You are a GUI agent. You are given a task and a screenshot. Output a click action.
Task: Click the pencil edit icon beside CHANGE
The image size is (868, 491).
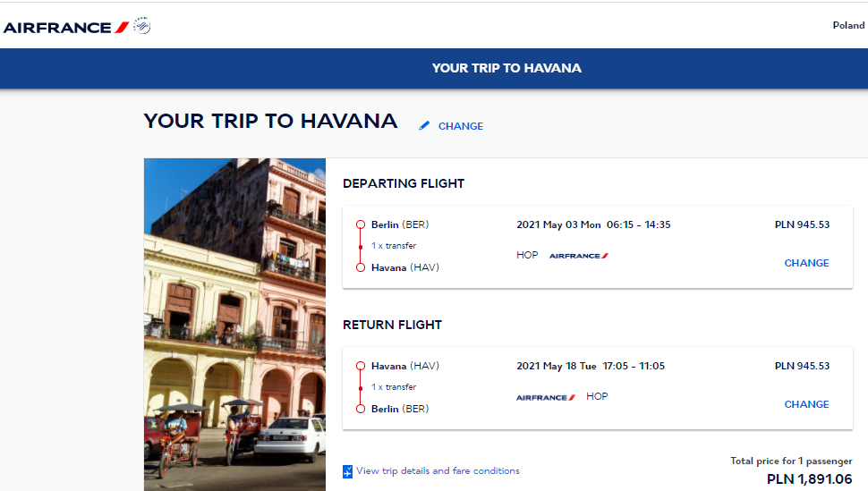[x=424, y=125]
